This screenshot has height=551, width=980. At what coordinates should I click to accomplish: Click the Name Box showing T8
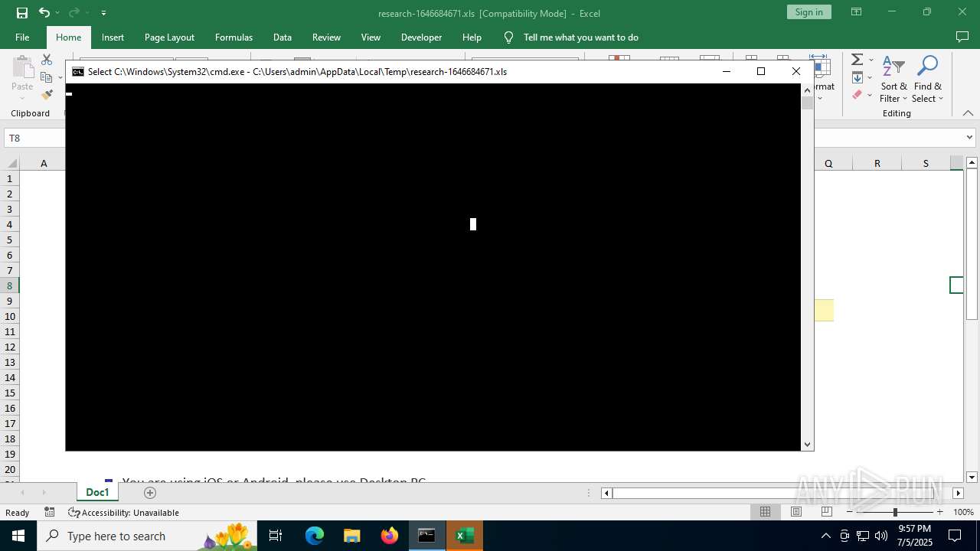[34, 138]
